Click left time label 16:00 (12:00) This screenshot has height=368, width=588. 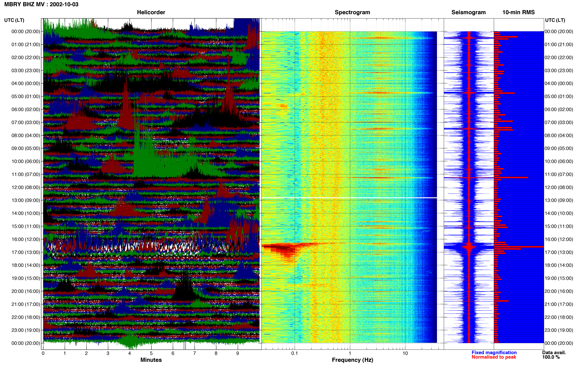pos(26,239)
